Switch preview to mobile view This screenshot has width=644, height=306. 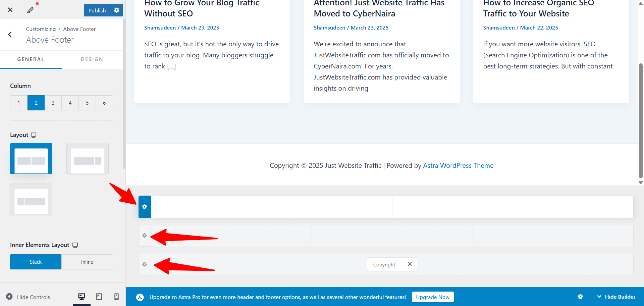(x=116, y=297)
